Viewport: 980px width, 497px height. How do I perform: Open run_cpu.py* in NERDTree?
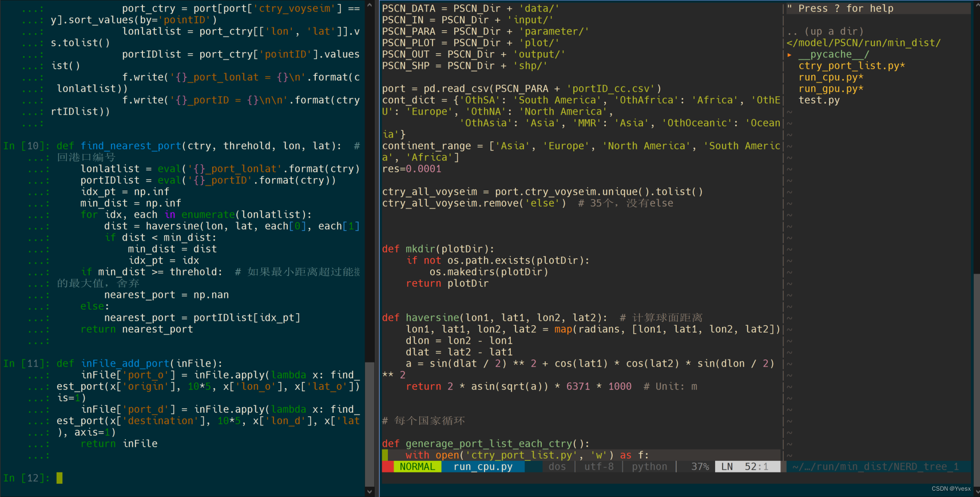tap(831, 77)
